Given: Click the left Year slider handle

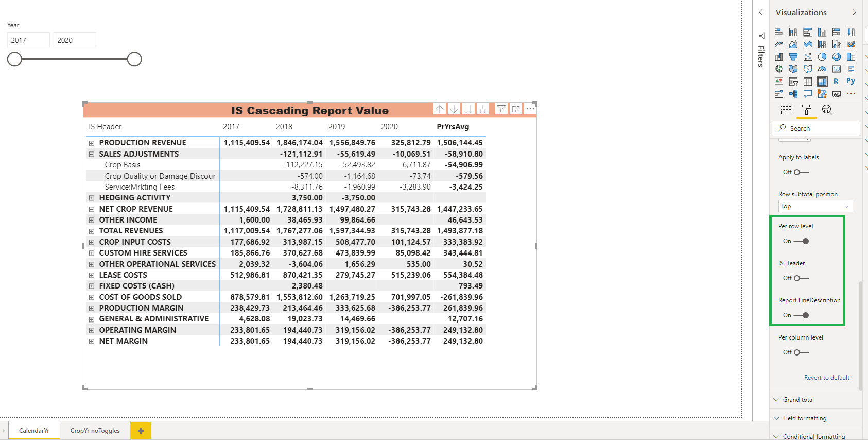Looking at the screenshot, I should [x=14, y=59].
